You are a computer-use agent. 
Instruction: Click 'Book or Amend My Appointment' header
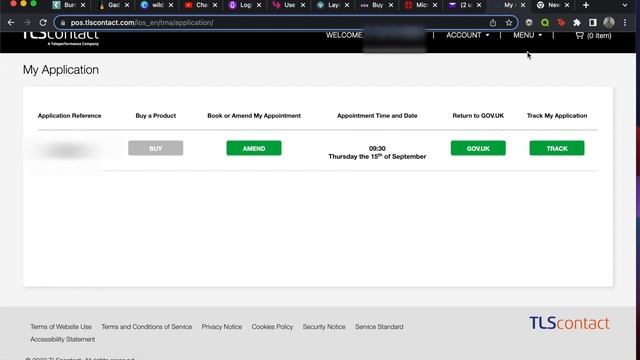click(x=254, y=116)
